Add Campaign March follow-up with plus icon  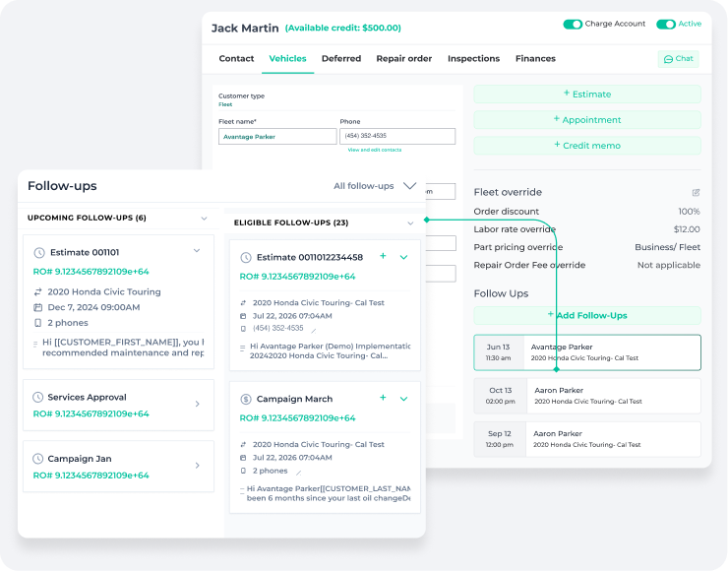point(383,397)
